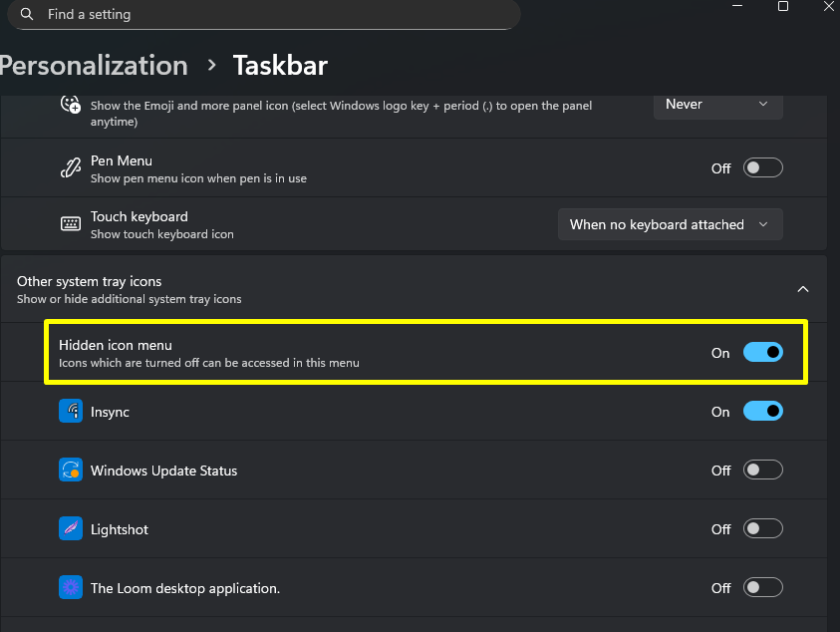Switch on the Loom tray icon toggle
Viewport: 840px width, 632px height.
pyautogui.click(x=762, y=588)
